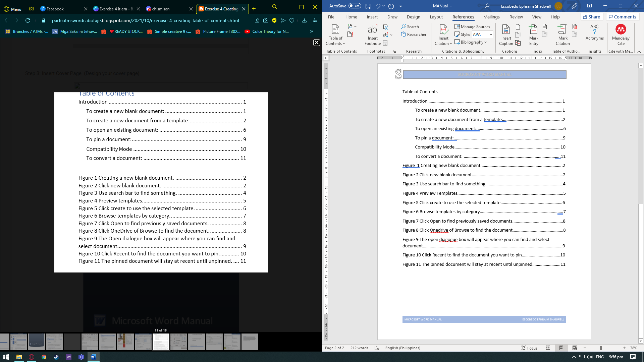644x362 pixels.
Task: Launch the Footnotes dialog box launcher
Action: coord(394,51)
